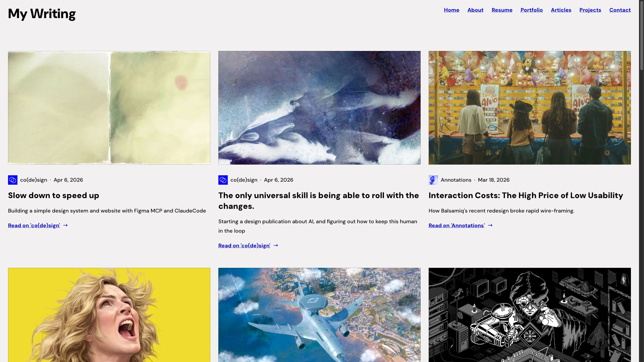Click the carnival game booth photo
Viewport: 644px width, 362px height.
pos(530,108)
